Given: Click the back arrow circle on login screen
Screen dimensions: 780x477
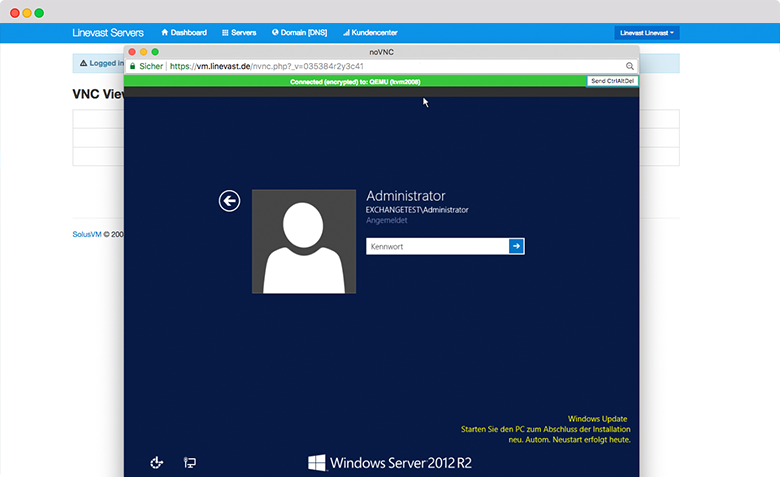Looking at the screenshot, I should (x=229, y=201).
